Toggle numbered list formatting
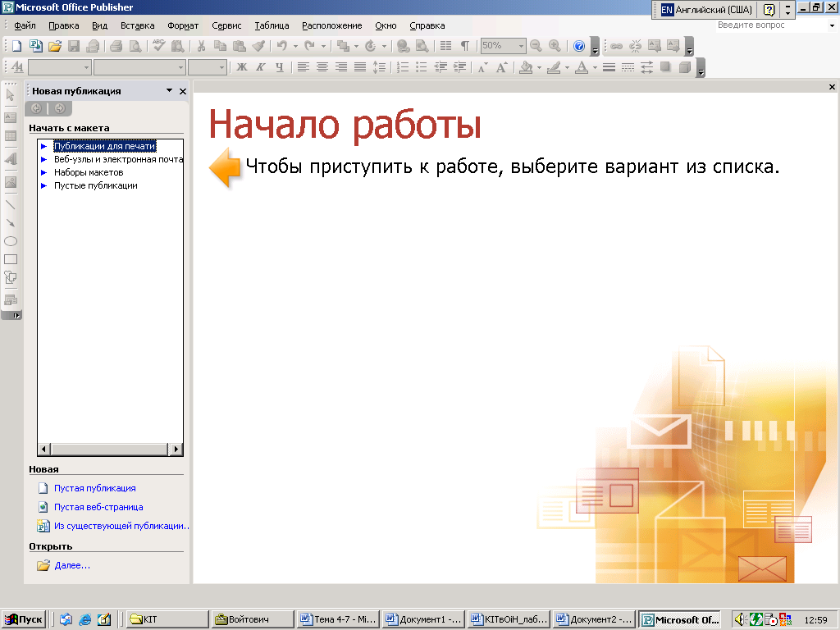 403,67
